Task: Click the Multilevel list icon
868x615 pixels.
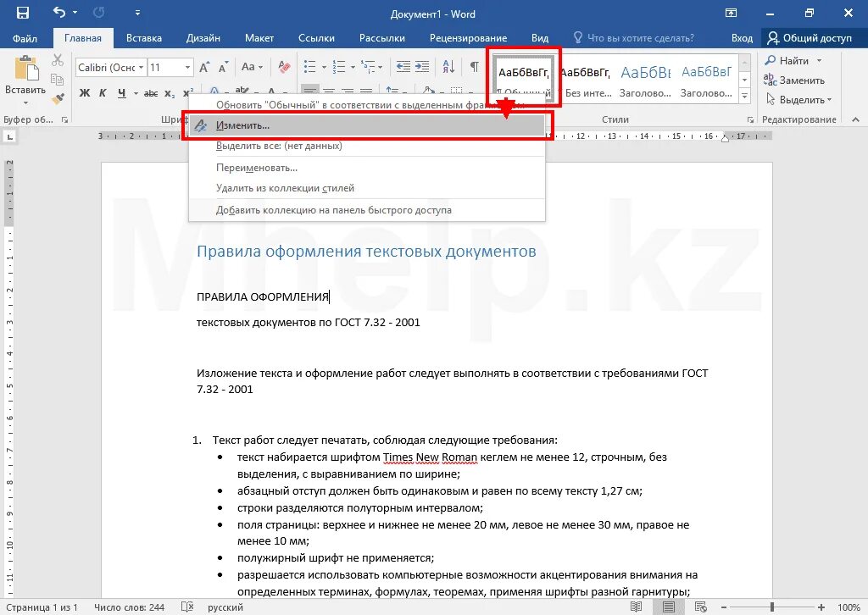Action: [368, 67]
